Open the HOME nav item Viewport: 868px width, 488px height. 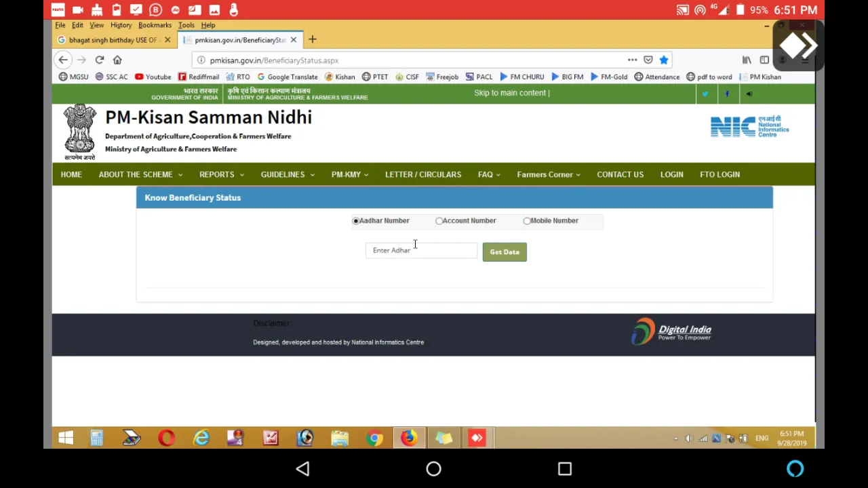71,175
